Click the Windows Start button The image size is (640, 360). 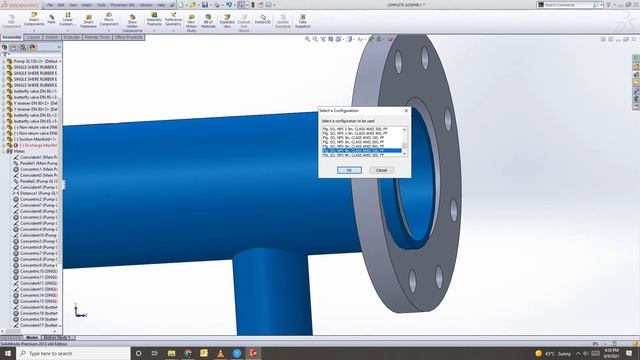(x=7, y=353)
